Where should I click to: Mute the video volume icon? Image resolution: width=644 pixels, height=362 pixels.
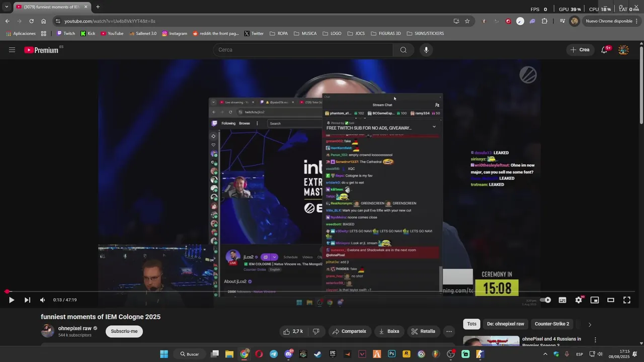42,300
